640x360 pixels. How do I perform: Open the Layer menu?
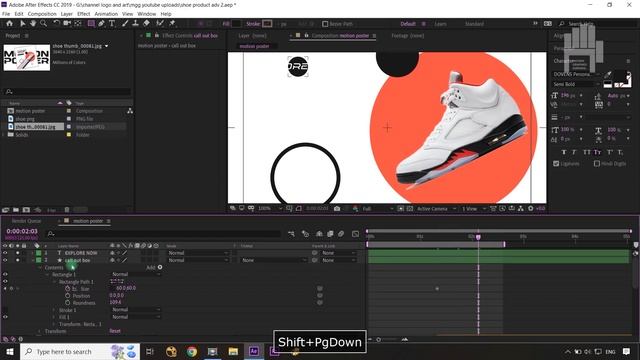point(67,14)
